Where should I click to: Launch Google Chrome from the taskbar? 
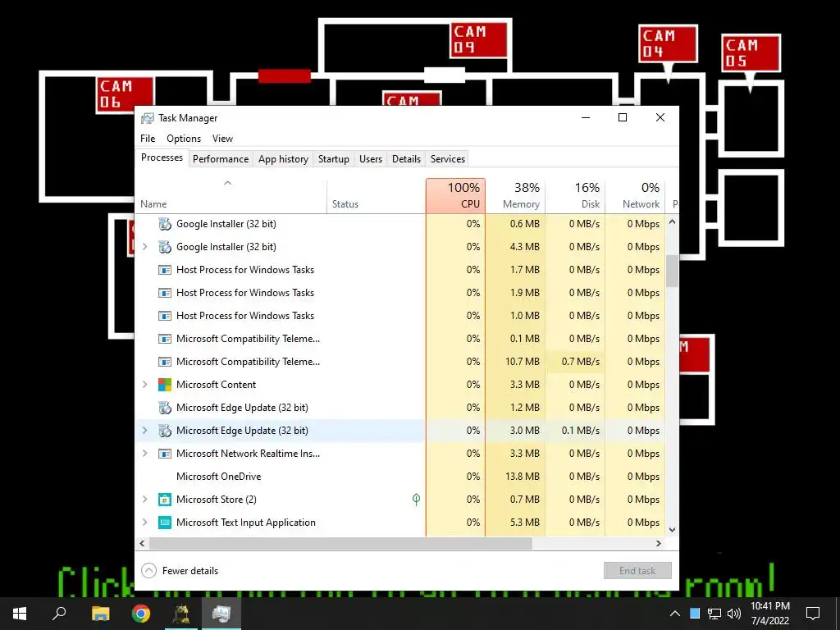[x=141, y=614]
